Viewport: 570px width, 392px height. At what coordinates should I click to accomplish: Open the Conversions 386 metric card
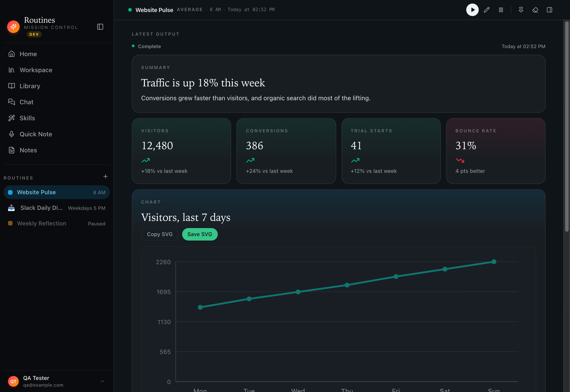point(286,151)
